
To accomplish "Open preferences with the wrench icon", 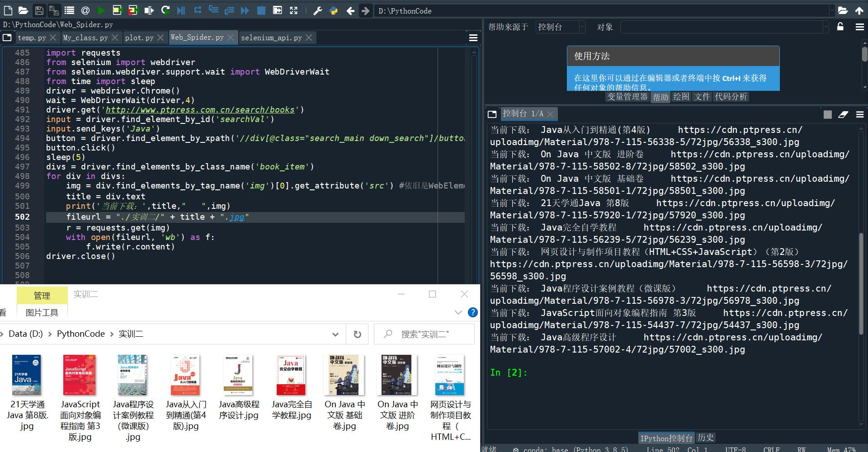I will point(317,10).
